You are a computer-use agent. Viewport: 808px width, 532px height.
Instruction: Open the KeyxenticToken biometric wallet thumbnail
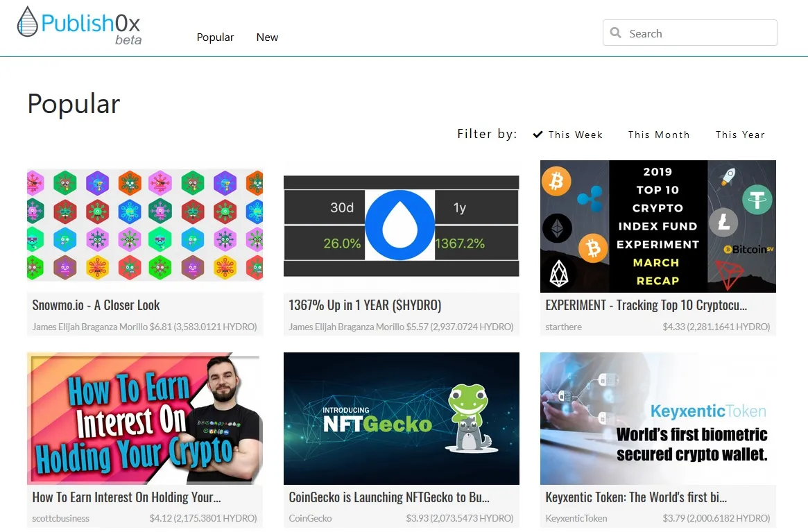[x=658, y=418]
